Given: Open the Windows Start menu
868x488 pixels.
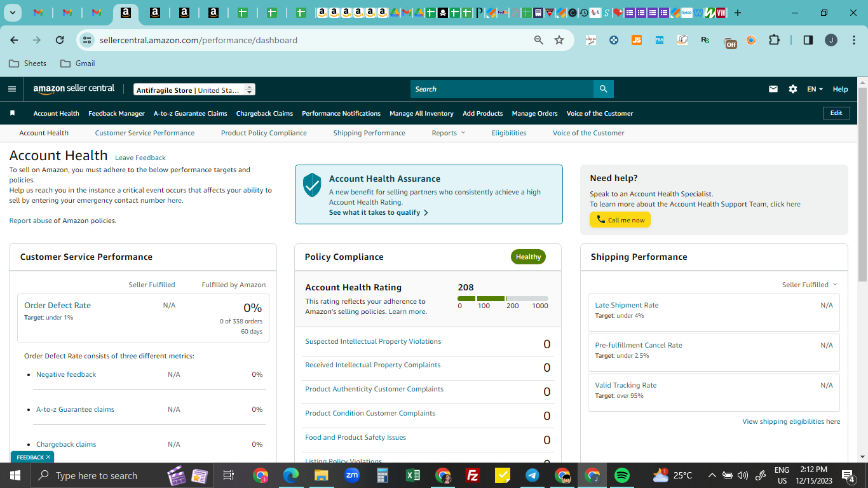Looking at the screenshot, I should 15,475.
